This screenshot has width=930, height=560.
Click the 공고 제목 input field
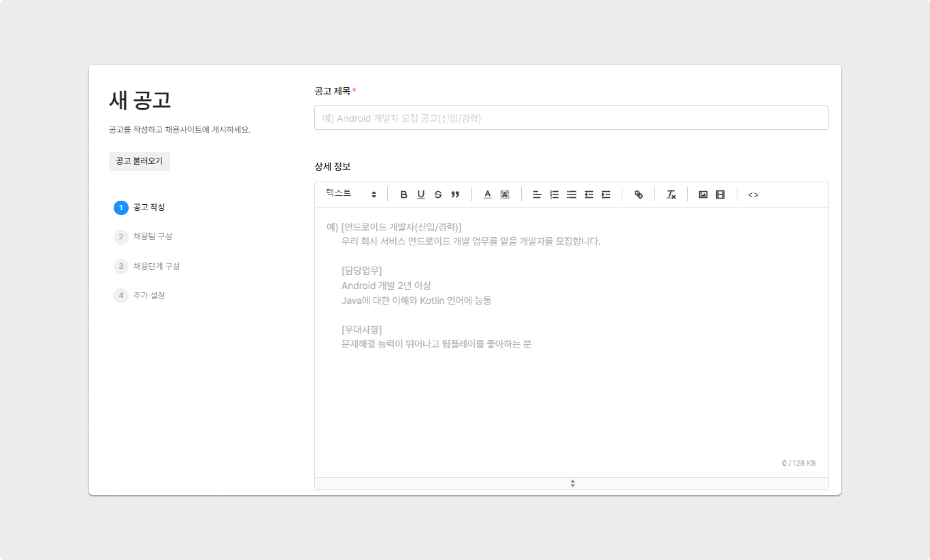(x=571, y=118)
